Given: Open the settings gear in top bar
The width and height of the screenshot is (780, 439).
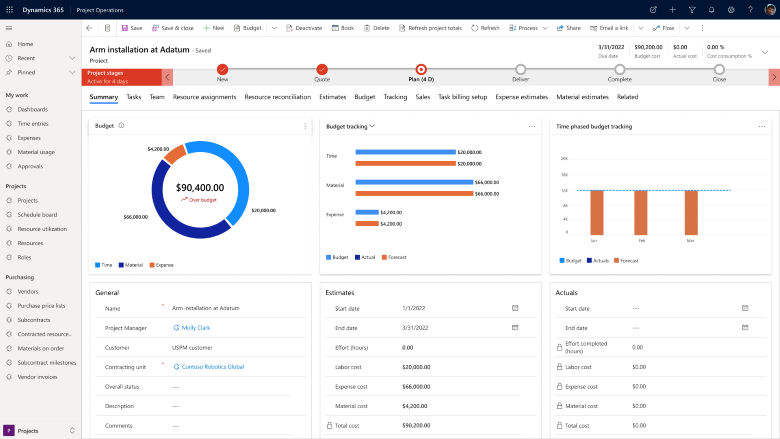Looking at the screenshot, I should 731,9.
